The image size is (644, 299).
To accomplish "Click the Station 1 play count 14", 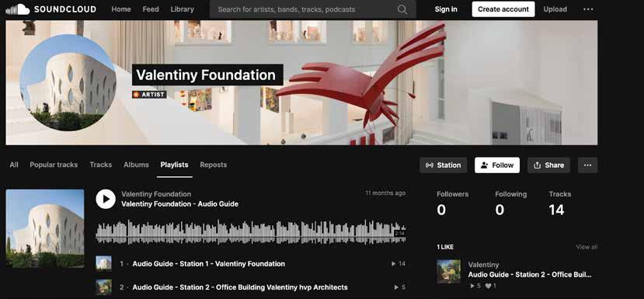I will pos(399,264).
